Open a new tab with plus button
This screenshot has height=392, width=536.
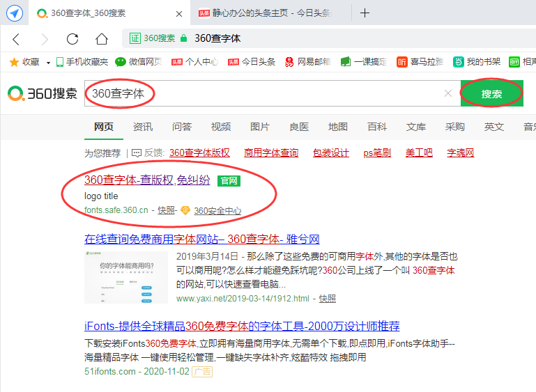point(365,13)
